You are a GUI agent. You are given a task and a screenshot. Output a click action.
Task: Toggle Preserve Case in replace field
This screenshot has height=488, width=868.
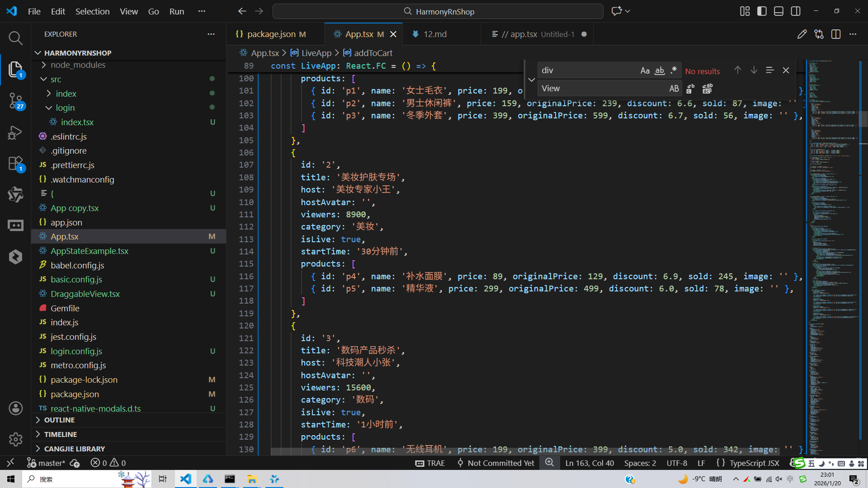674,89
